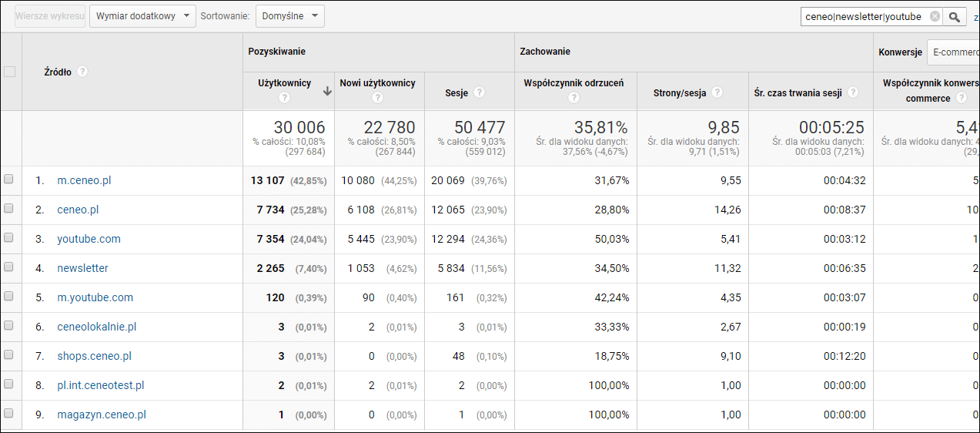
Task: Sort by the Źródło column header
Action: point(58,72)
